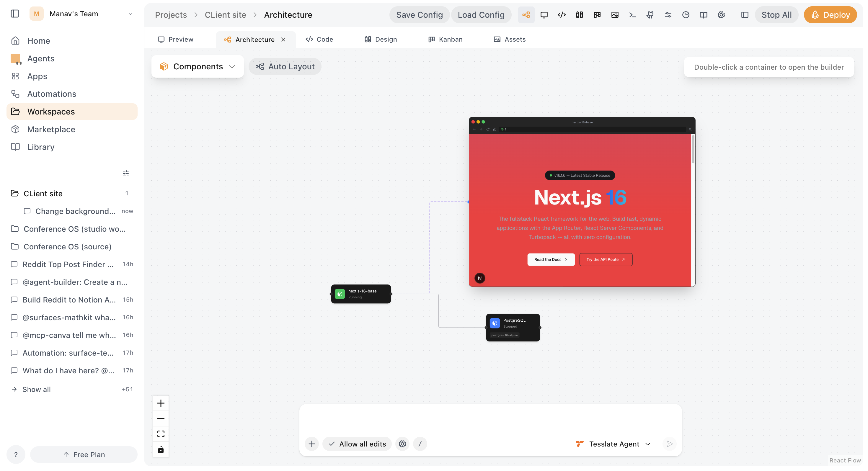Open the code view toolbar icon
The image size is (868, 471).
(562, 15)
